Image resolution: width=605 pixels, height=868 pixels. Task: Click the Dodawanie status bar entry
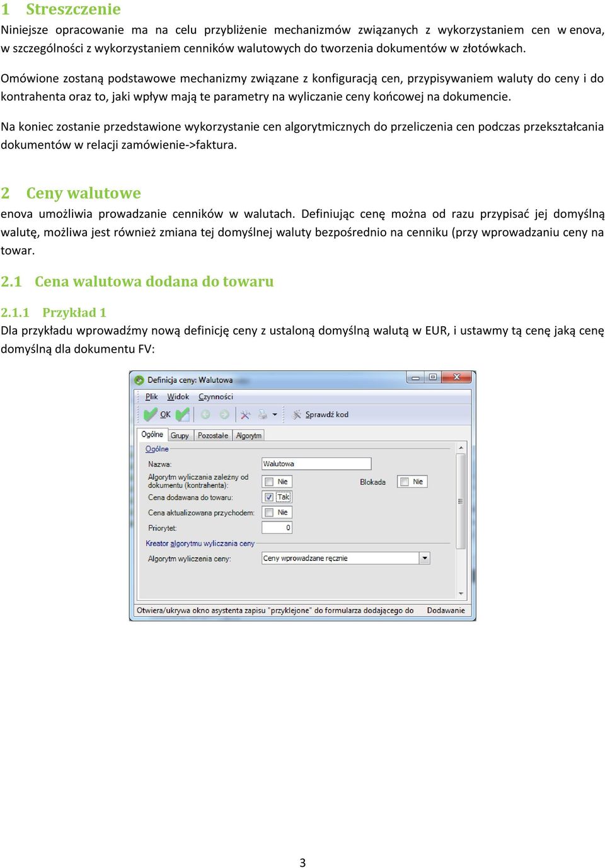[446, 610]
